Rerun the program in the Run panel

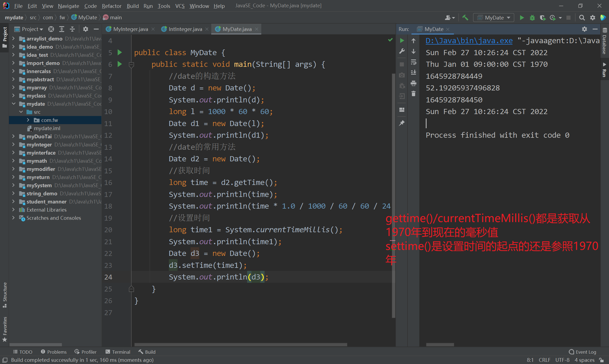pos(402,40)
